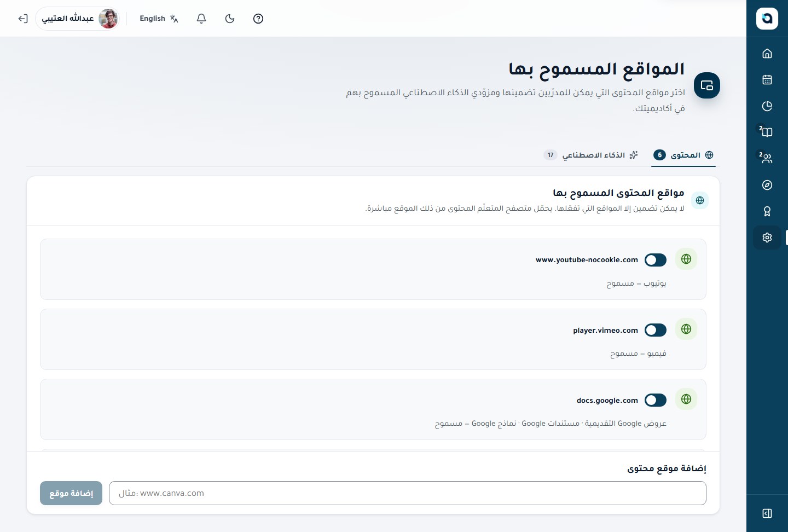Select the المحتوى tab
This screenshot has width=788, height=532.
(x=683, y=155)
